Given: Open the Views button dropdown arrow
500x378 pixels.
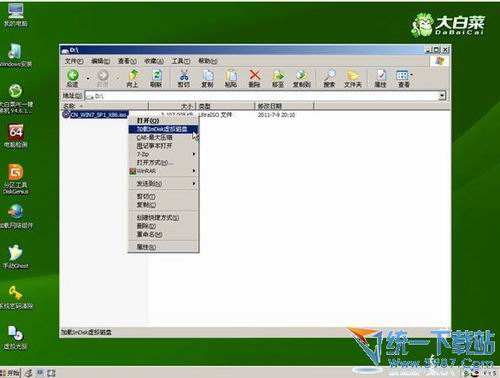Looking at the screenshot, I should [x=412, y=75].
